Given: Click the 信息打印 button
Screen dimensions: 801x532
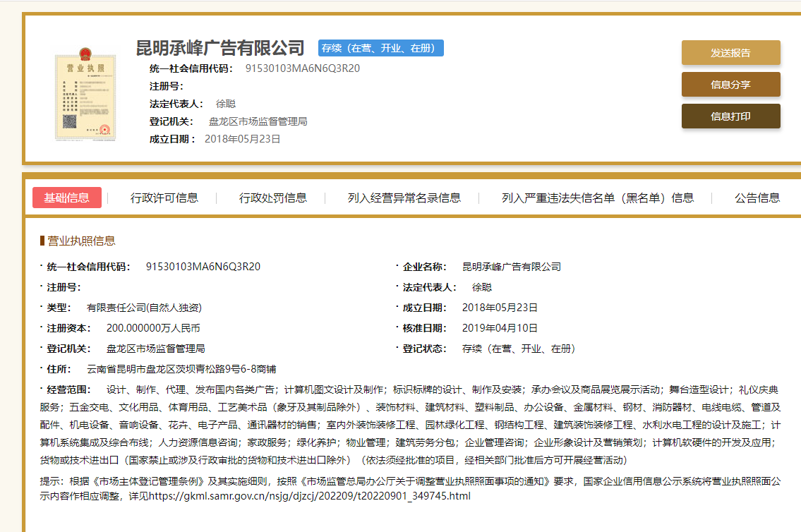Looking at the screenshot, I should 730,116.
